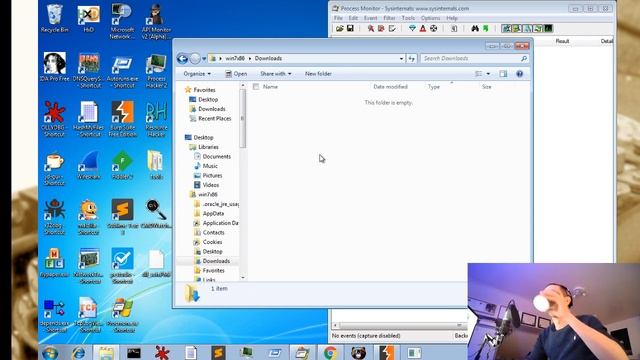
Task: Sort by the Date modified column header
Action: 391,87
